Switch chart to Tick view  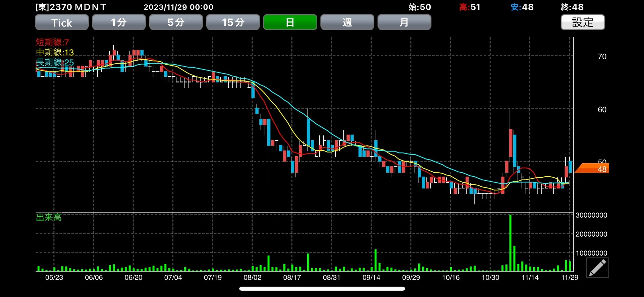point(62,22)
